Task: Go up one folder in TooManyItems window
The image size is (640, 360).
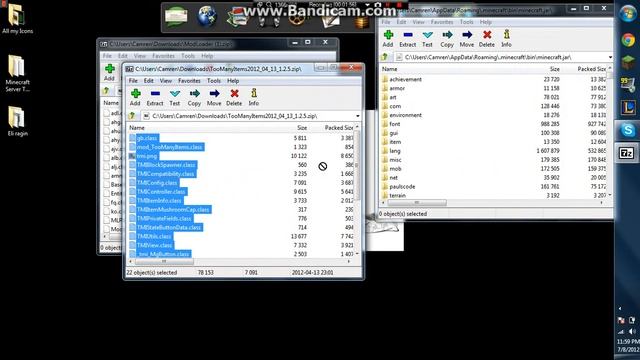Action: [x=132, y=116]
